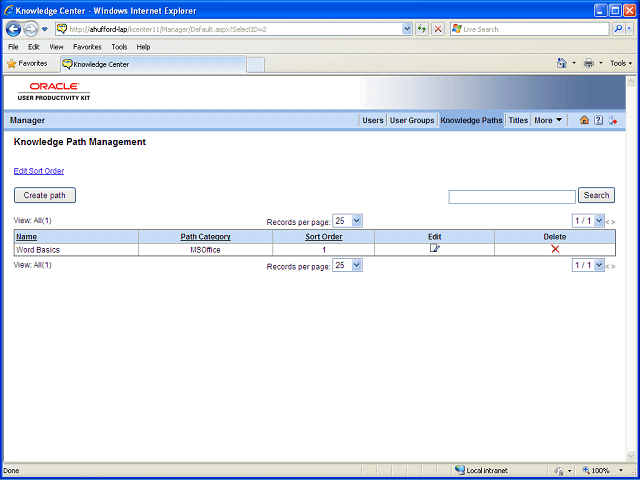The image size is (640, 480).
Task: Expand the Print options dropdown arrow
Action: [x=600, y=63]
